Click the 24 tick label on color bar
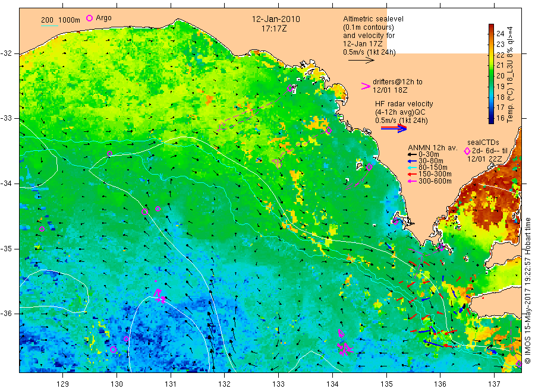535x392 pixels. [x=500, y=33]
